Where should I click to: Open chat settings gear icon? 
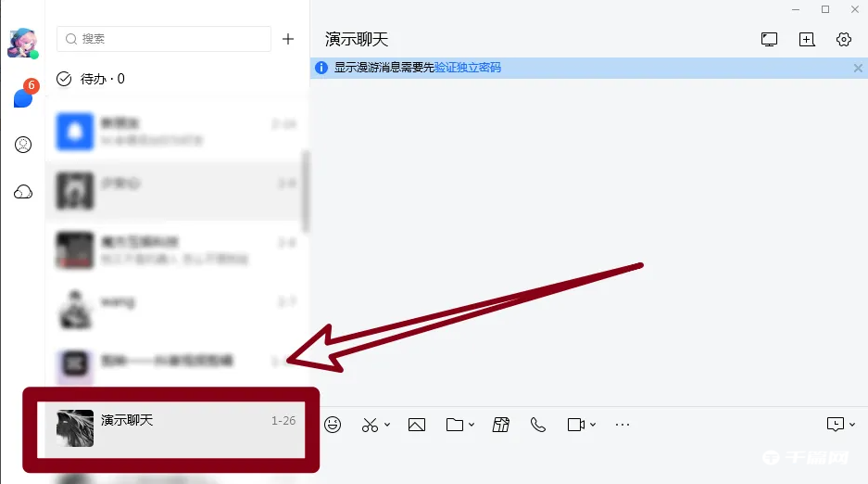844,39
